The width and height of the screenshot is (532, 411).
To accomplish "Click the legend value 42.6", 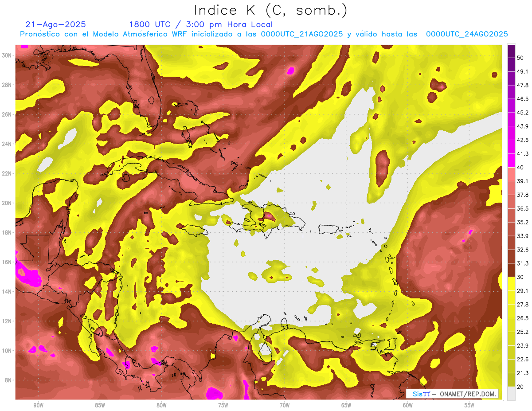I will pos(523,140).
